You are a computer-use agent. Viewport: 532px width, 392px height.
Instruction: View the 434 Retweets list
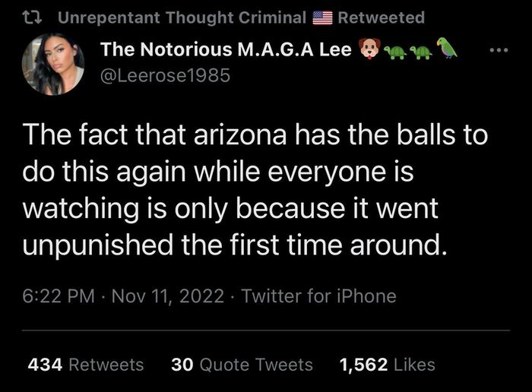(x=85, y=365)
